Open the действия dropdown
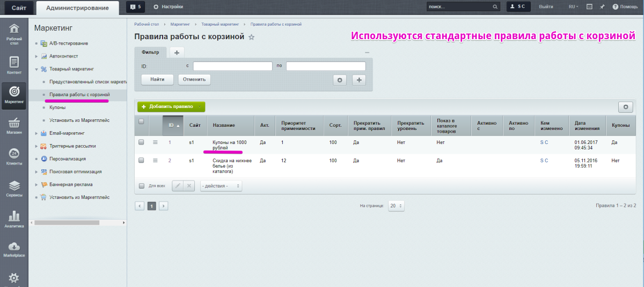Screen dimensions: 644x287 tap(221, 186)
